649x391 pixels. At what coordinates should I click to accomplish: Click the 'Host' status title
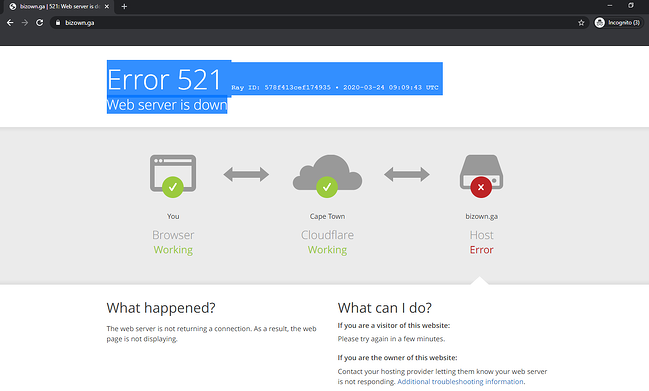pos(481,235)
